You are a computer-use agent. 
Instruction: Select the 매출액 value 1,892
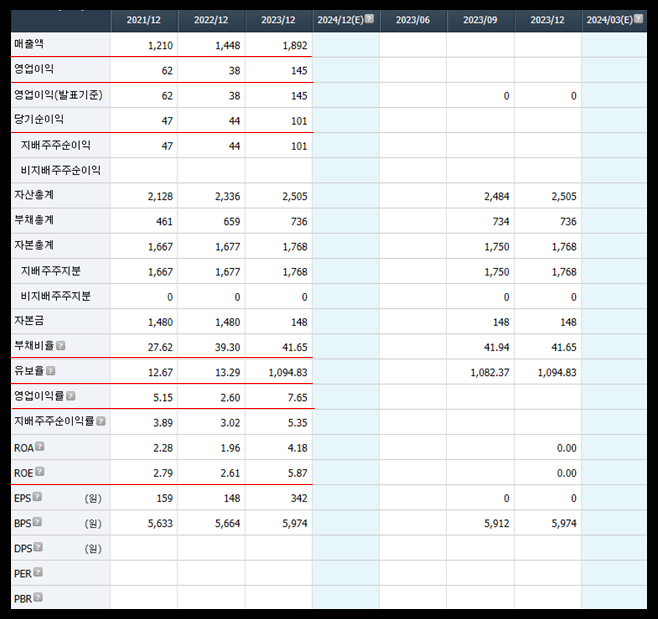point(295,45)
